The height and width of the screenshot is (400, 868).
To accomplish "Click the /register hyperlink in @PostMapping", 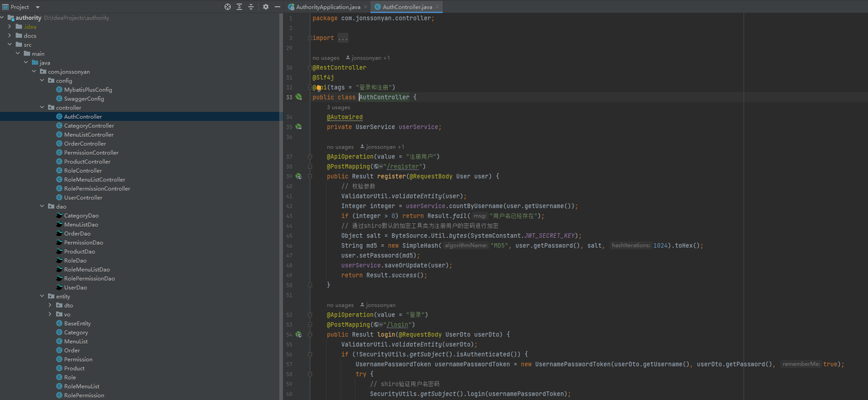I will 403,167.
